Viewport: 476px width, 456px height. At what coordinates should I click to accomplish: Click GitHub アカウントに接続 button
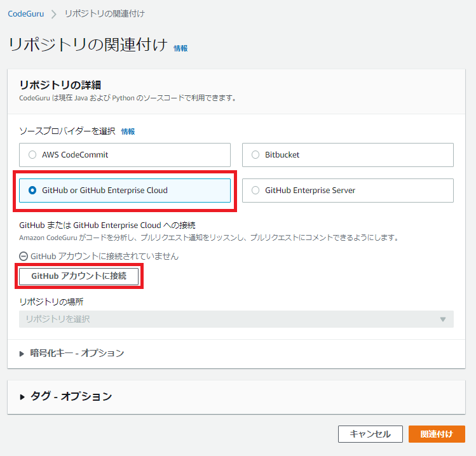pos(79,276)
